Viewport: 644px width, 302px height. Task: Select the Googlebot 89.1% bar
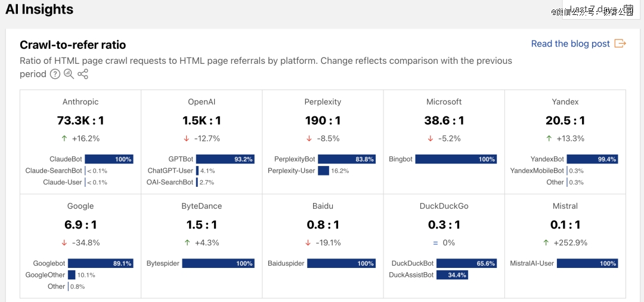(100, 263)
